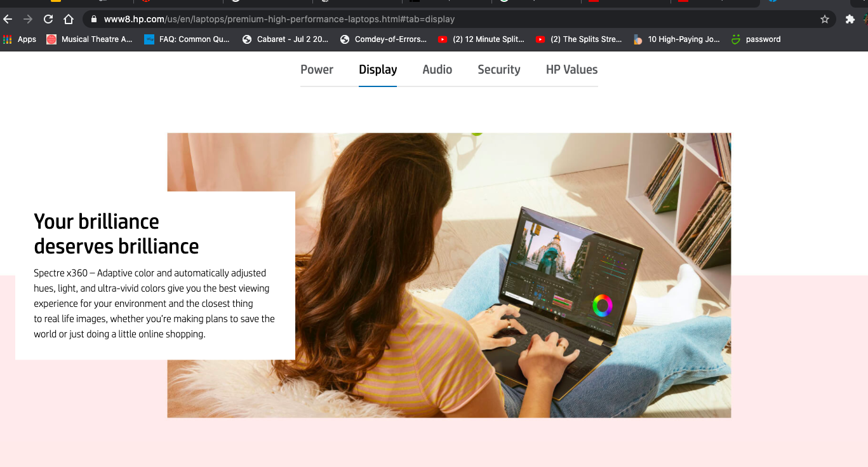868x467 pixels.
Task: Go back to the previous page
Action: tap(8, 19)
